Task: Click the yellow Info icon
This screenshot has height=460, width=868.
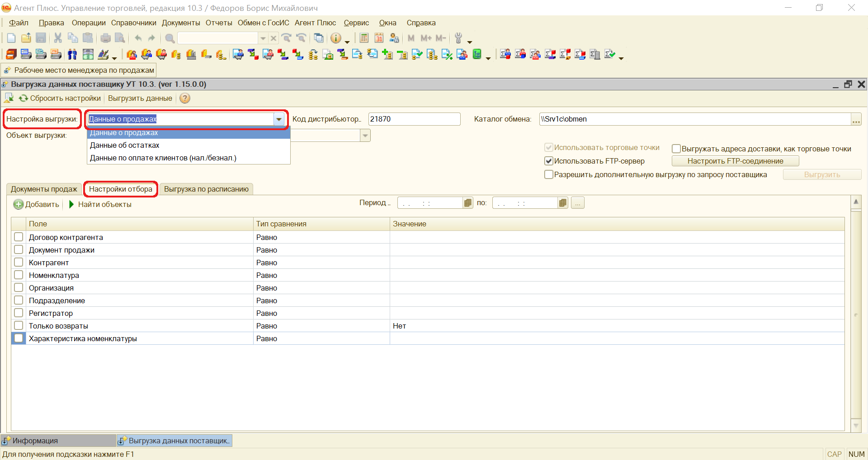Action: (335, 38)
